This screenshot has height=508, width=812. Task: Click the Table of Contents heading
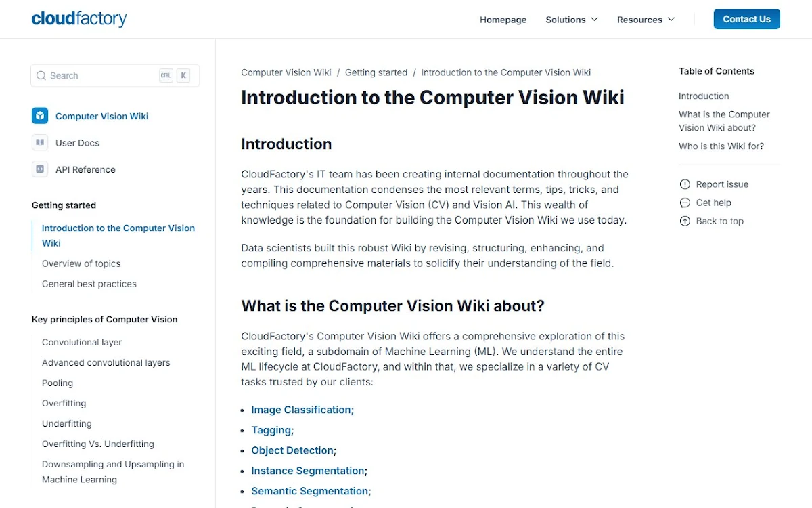coord(717,71)
